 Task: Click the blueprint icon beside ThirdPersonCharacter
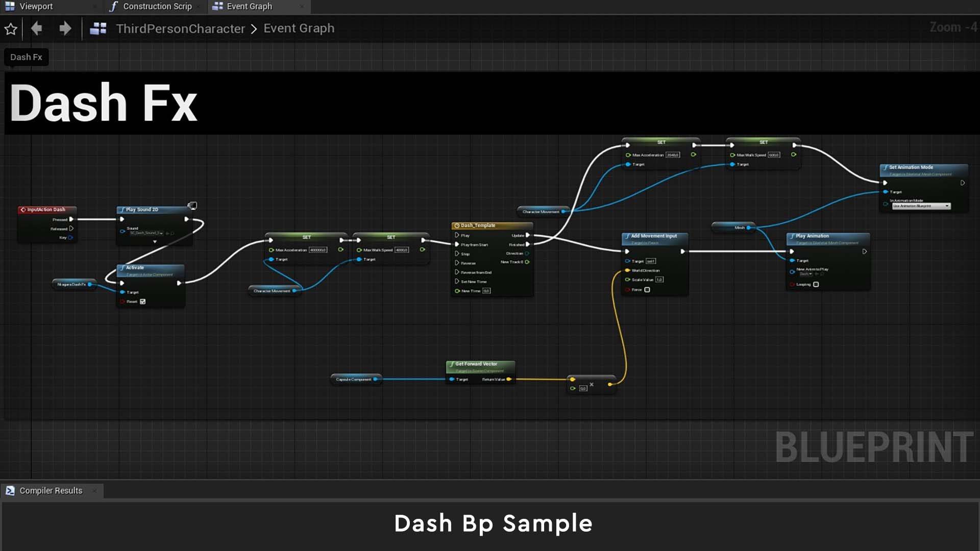coord(98,29)
